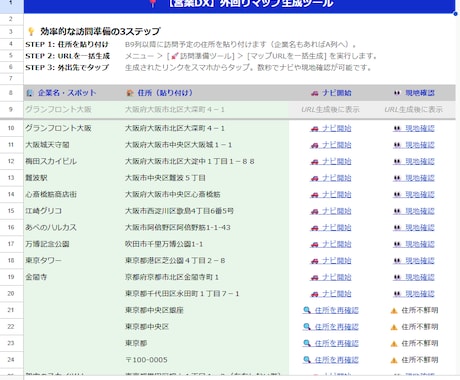Viewport: 460px width, 380px height.
Task: Click 現地確認 link for 梅田スカイビル
Action: [x=414, y=161]
